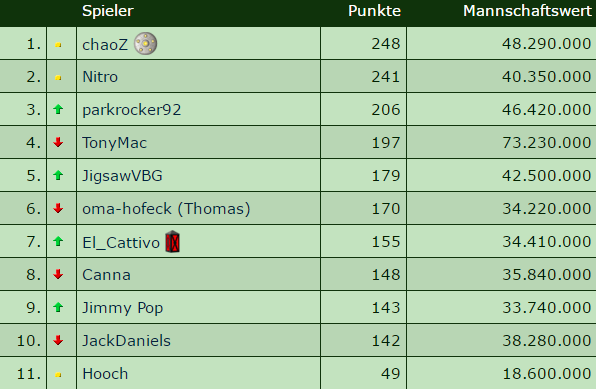The width and height of the screenshot is (596, 389).
Task: Click the red down arrow for TonyMac
Action: (58, 143)
